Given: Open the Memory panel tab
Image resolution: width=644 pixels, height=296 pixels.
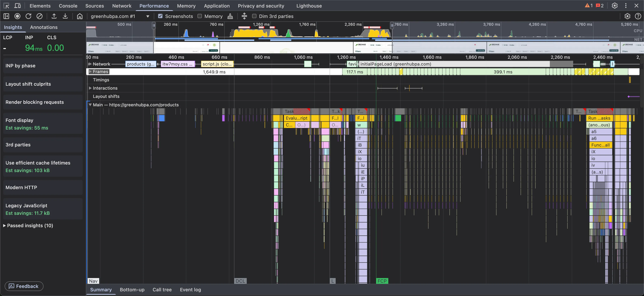Looking at the screenshot, I should 186,6.
